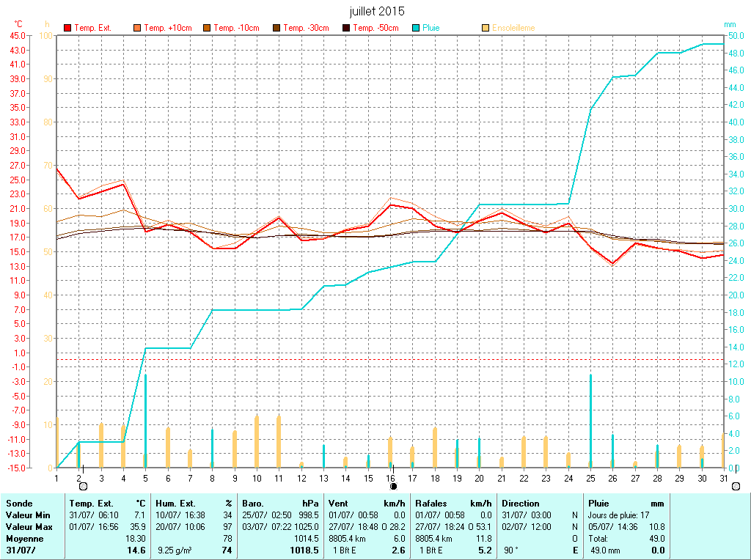Select the Direction column header
The height and width of the screenshot is (560, 751).
point(520,504)
